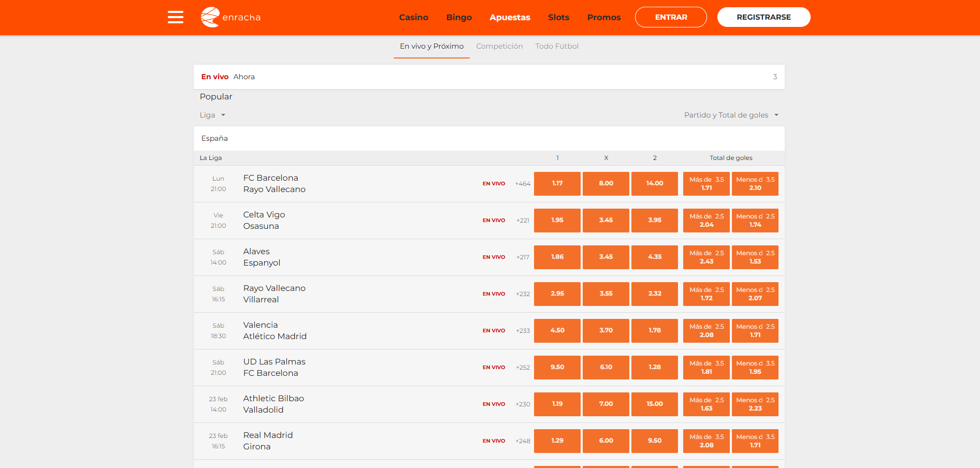Screen dimensions: 980x468
Task: Show +221 more markets for Celta Vigo
Action: click(x=523, y=221)
